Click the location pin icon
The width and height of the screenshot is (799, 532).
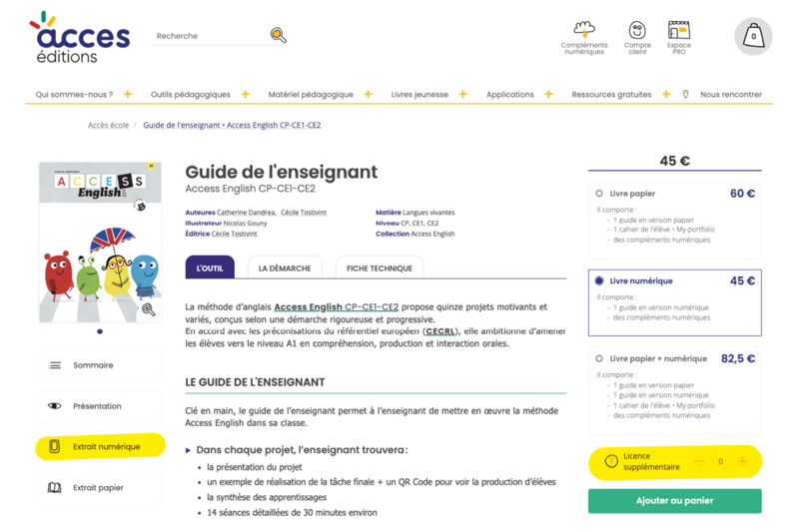tap(685, 94)
